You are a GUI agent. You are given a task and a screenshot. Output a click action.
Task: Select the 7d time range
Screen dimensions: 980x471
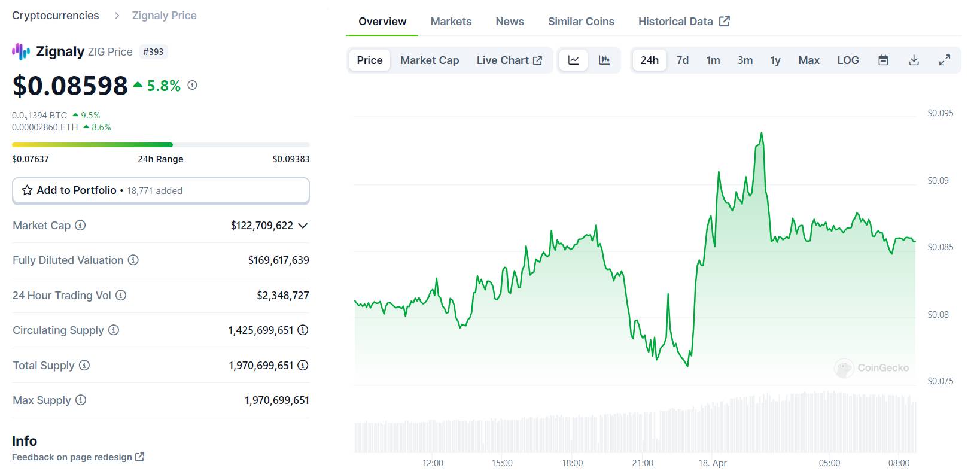pos(683,60)
